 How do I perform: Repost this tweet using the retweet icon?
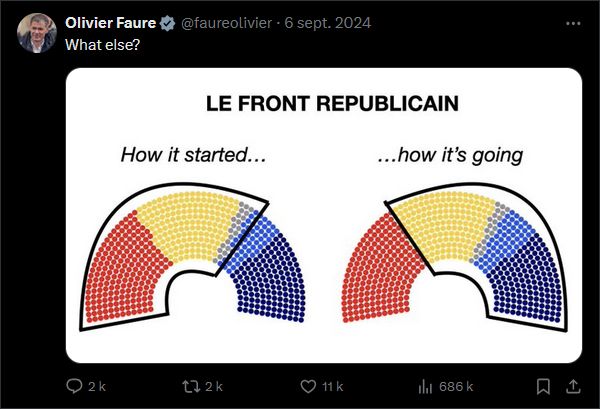pos(191,386)
